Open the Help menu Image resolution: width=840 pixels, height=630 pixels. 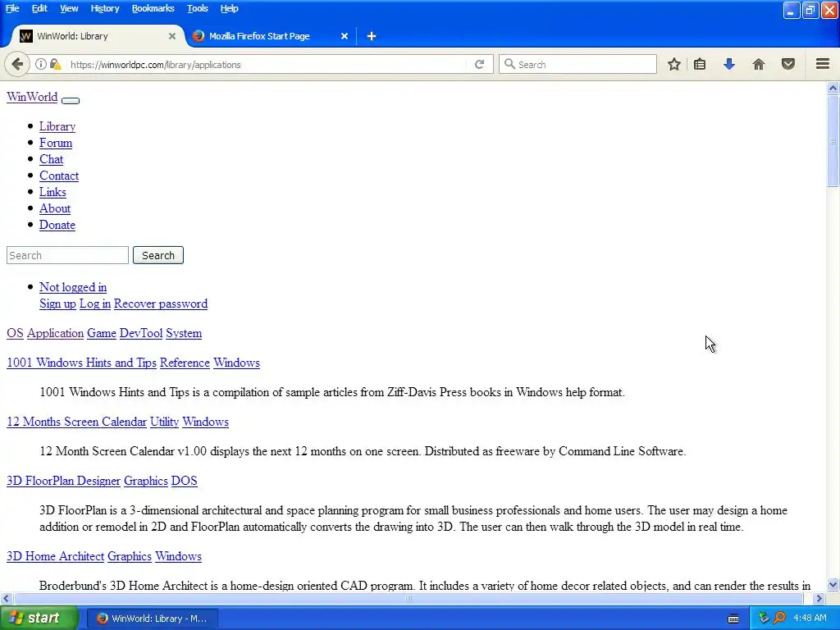(x=230, y=8)
